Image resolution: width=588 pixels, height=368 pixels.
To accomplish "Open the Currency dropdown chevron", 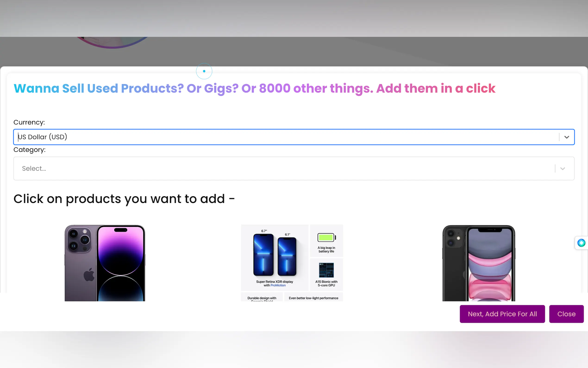I will pyautogui.click(x=567, y=137).
